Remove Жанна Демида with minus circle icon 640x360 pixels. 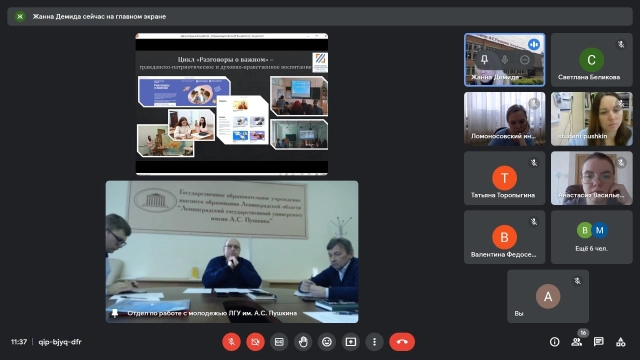click(525, 60)
